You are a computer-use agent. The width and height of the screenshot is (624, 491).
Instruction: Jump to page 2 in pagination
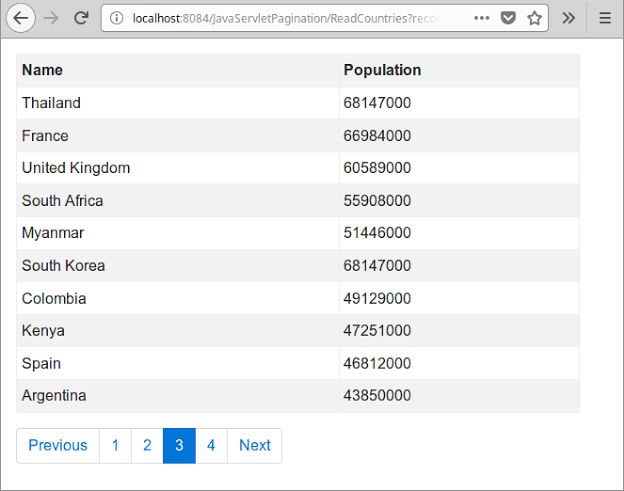[x=147, y=446]
